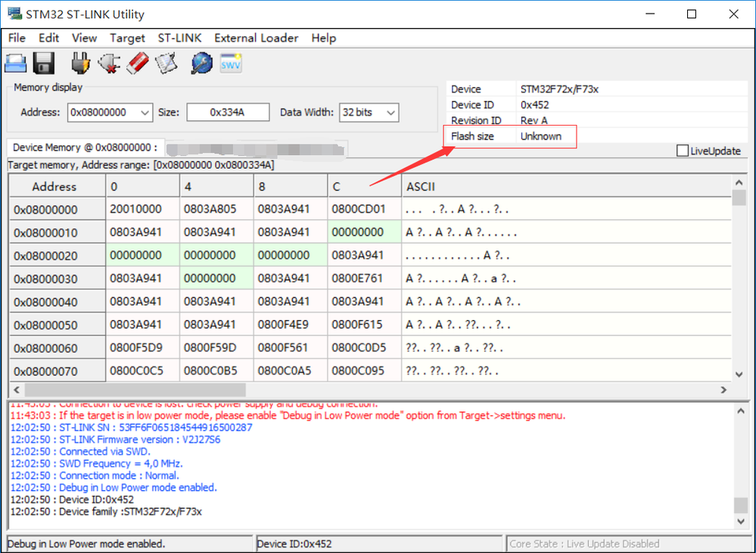Select memory cell 0800CD01
This screenshot has width=756, height=553.
[x=365, y=210]
